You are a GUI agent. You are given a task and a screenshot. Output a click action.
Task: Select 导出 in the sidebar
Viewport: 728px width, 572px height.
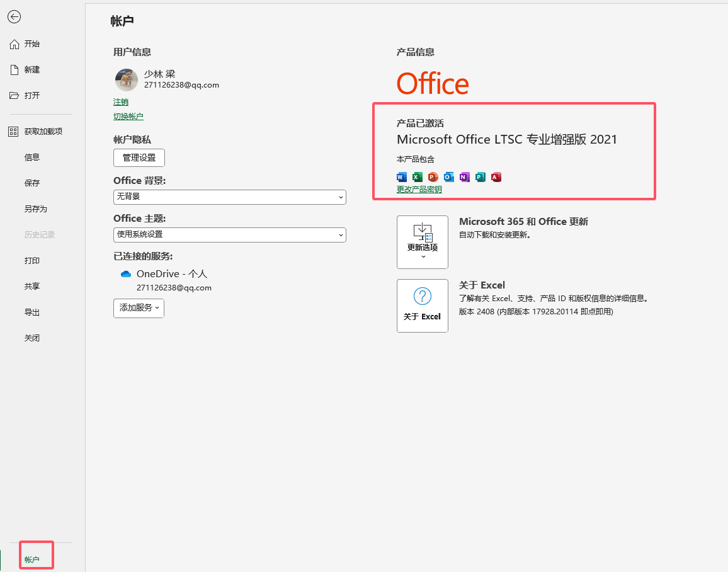pyautogui.click(x=32, y=312)
